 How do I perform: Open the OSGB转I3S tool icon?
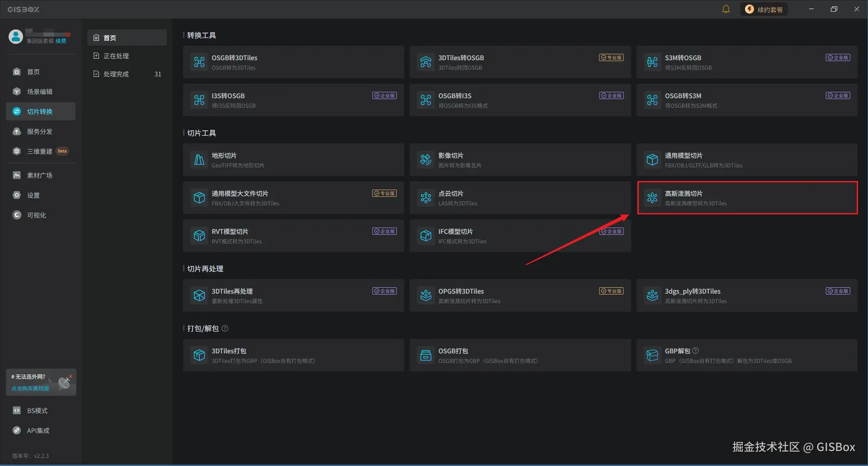(426, 100)
